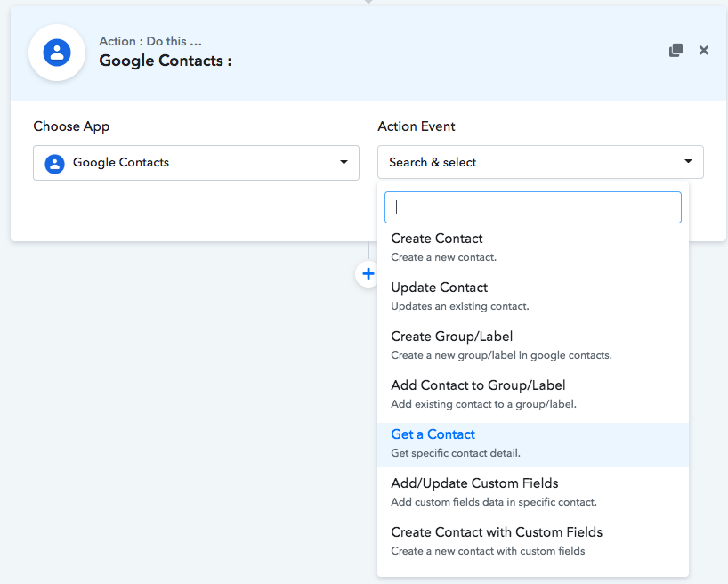Collapse the Action Event dropdown arrow
Screen dimensions: 728x584
coord(688,162)
